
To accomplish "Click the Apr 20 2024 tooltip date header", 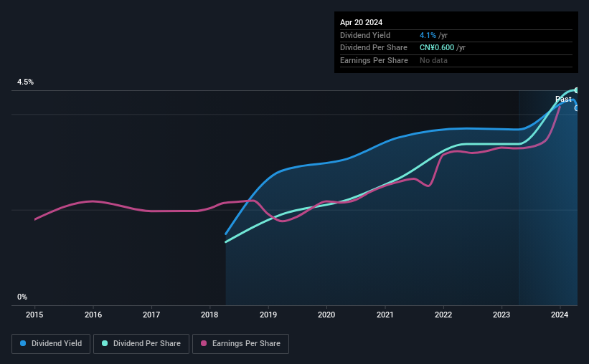I will point(362,22).
